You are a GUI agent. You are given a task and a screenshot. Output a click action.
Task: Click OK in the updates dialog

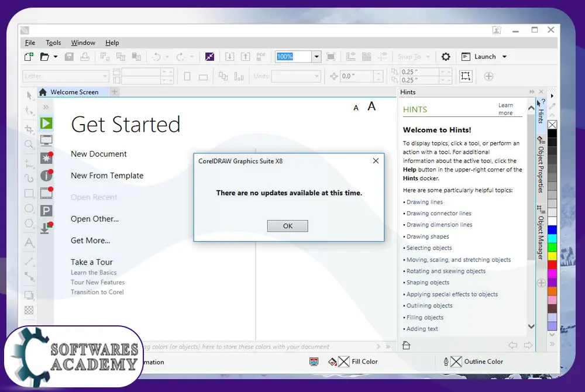[288, 226]
